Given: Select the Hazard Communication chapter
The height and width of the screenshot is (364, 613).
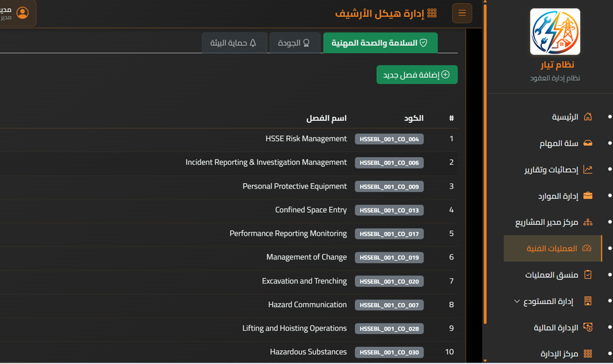Looking at the screenshot, I should [x=307, y=304].
